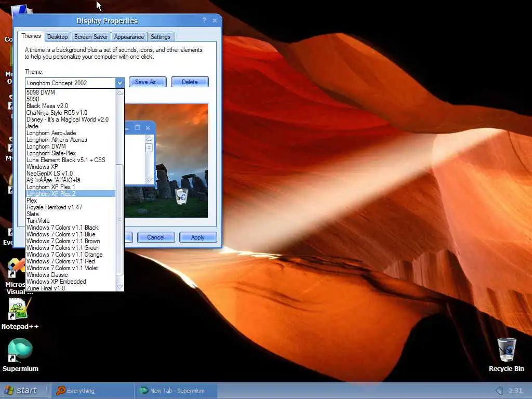Select highlighted Longhorn XP Plex 2 theme

click(71, 194)
